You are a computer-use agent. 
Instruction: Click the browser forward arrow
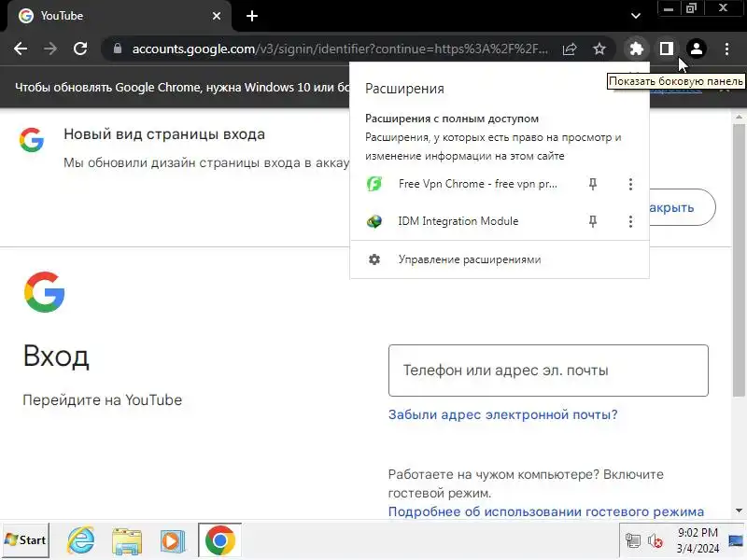point(50,49)
